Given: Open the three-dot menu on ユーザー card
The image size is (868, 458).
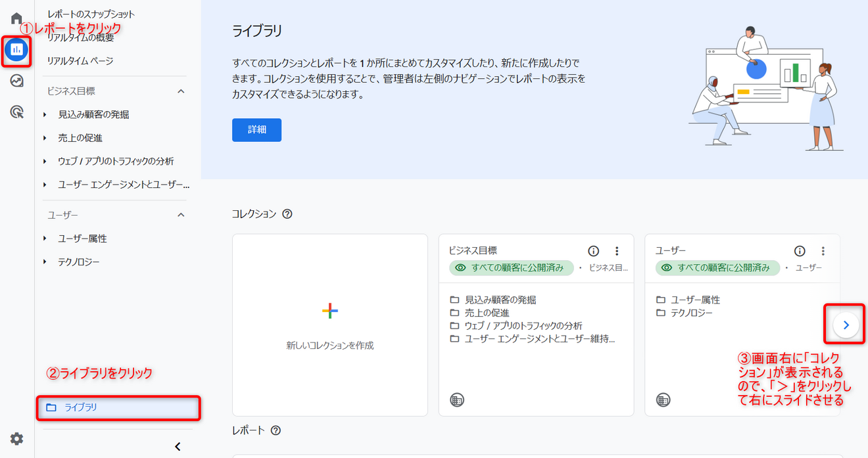Looking at the screenshot, I should click(823, 251).
